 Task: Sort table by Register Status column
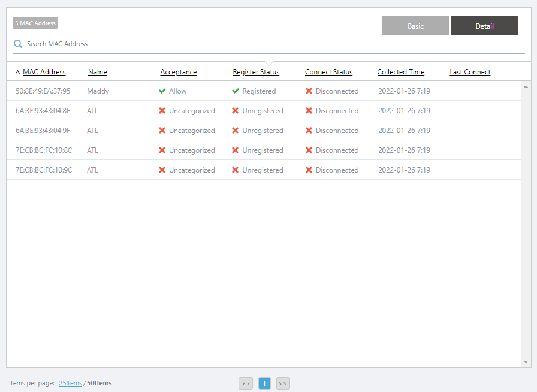coord(256,72)
